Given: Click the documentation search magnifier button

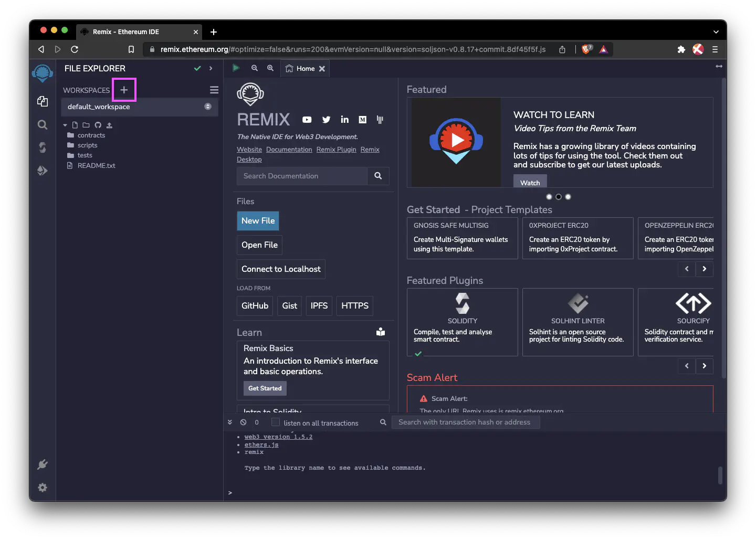Looking at the screenshot, I should pyautogui.click(x=378, y=176).
